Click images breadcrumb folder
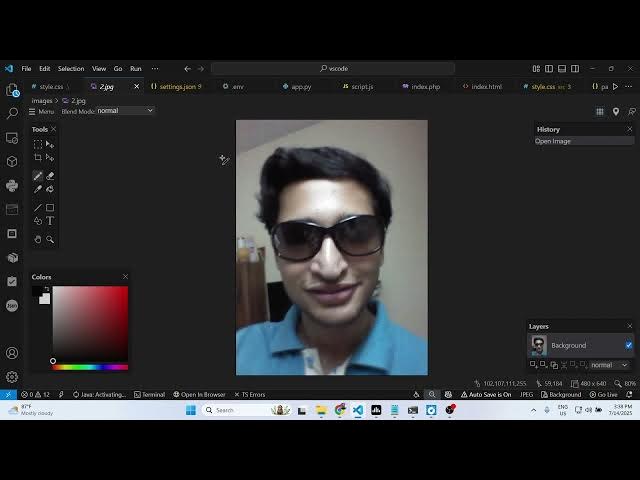The image size is (640, 480). tap(42, 100)
